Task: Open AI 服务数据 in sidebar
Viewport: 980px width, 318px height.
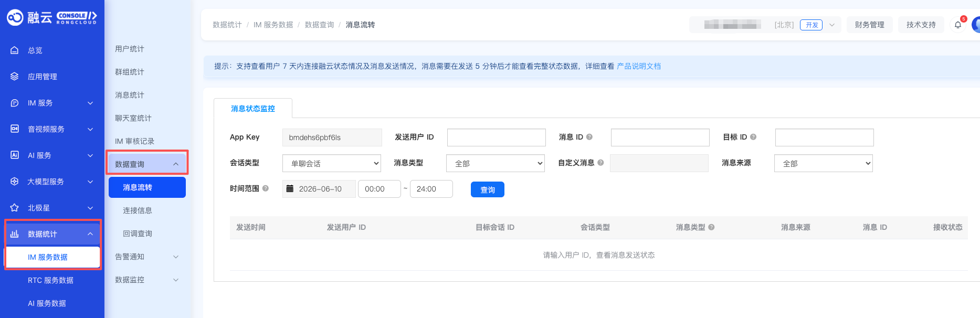Action: tap(47, 303)
